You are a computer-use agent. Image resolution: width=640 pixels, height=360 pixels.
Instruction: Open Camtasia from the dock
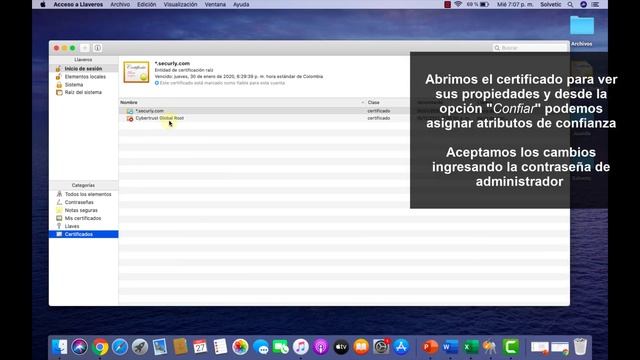click(511, 347)
